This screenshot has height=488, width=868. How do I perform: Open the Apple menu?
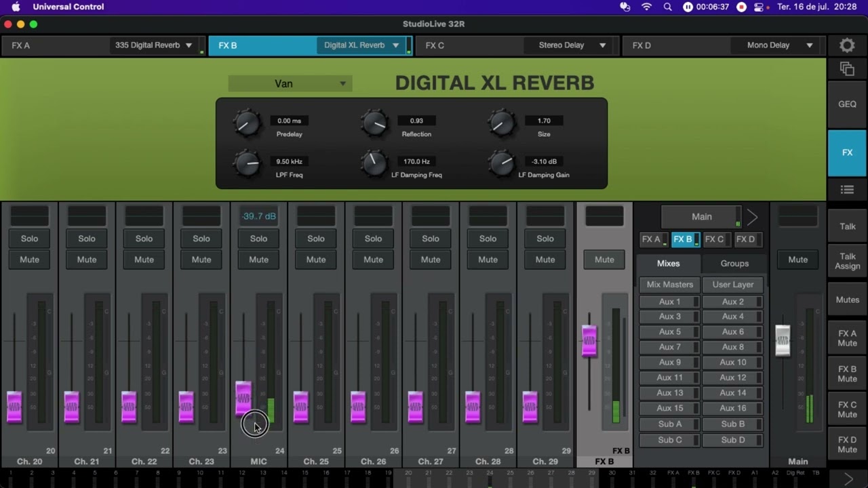[x=16, y=7]
